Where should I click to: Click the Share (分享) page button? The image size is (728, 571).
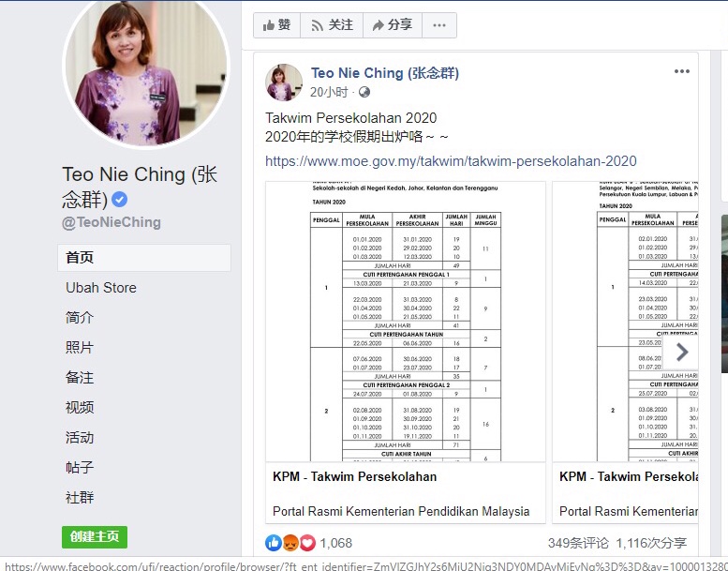(x=393, y=25)
